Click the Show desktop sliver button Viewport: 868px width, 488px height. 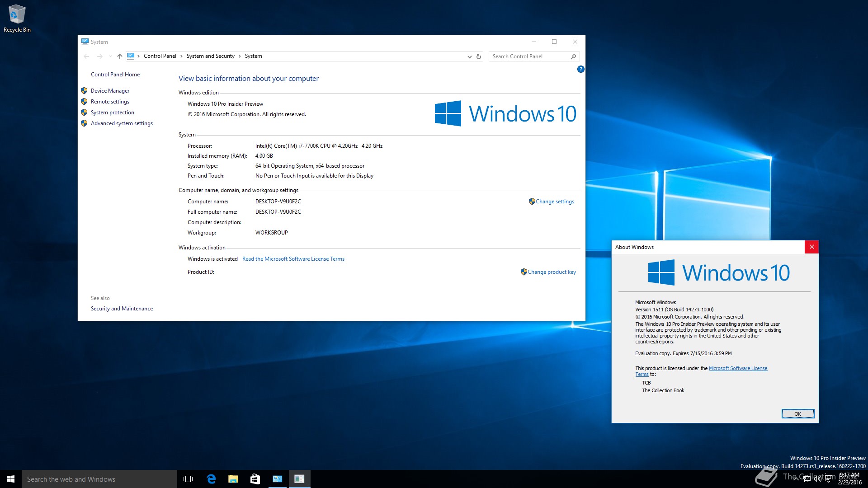pyautogui.click(x=867, y=479)
